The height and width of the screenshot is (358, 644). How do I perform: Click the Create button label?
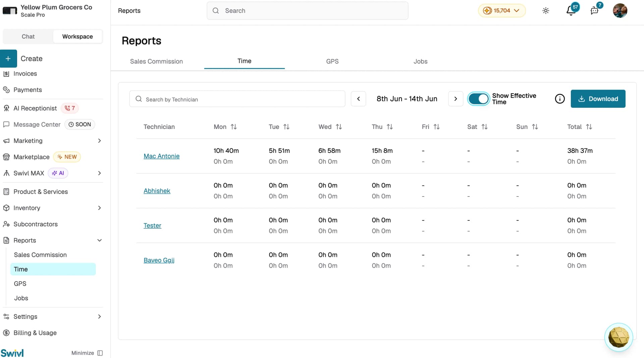(x=32, y=58)
